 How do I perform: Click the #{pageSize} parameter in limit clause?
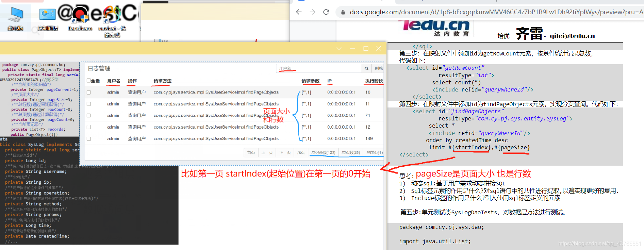(x=512, y=148)
